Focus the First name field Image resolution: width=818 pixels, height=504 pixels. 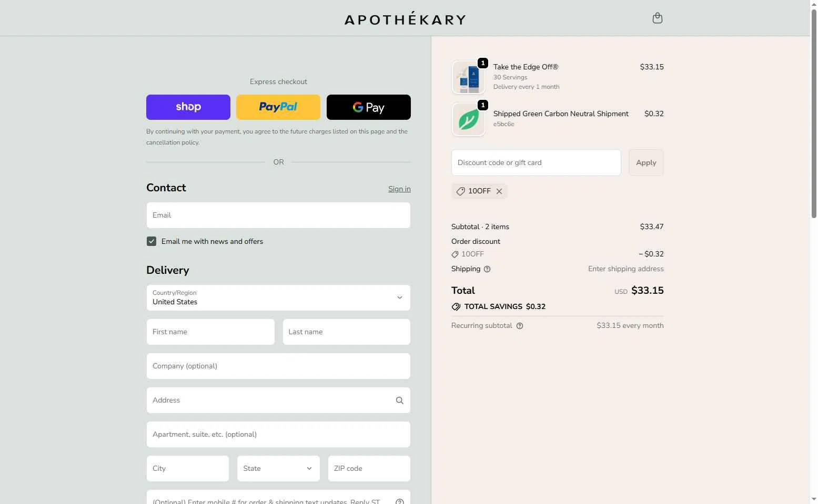[210, 332]
